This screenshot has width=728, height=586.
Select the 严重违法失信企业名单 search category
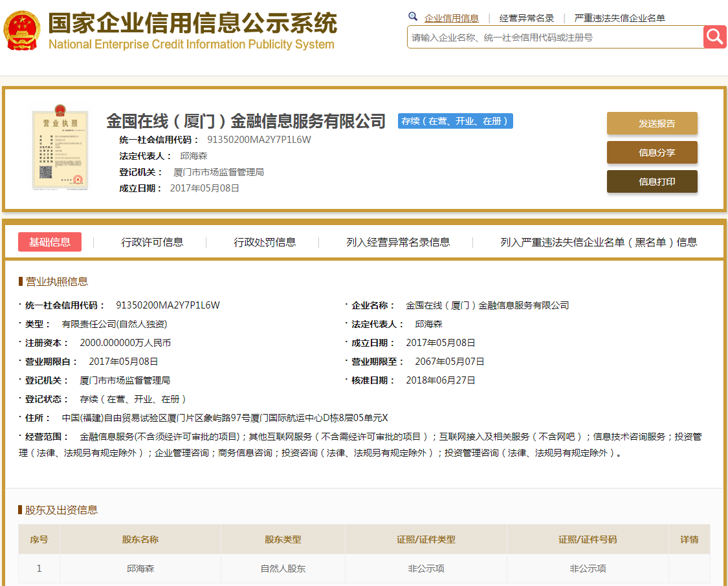pos(619,18)
